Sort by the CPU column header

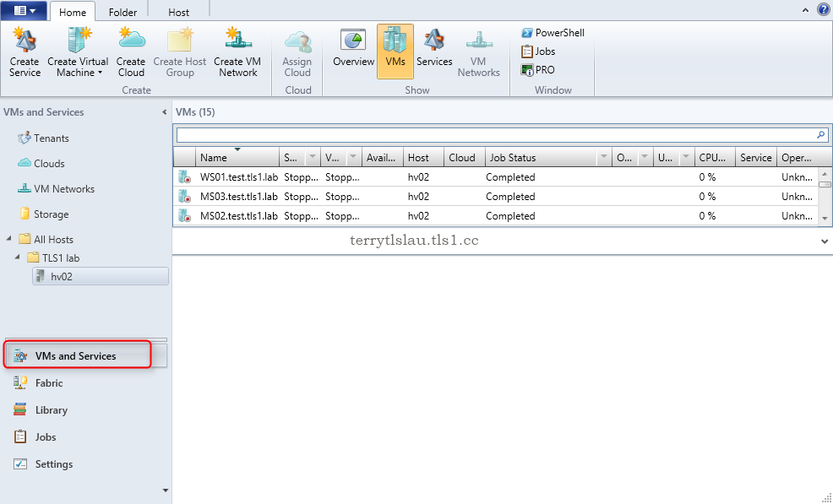pos(715,157)
